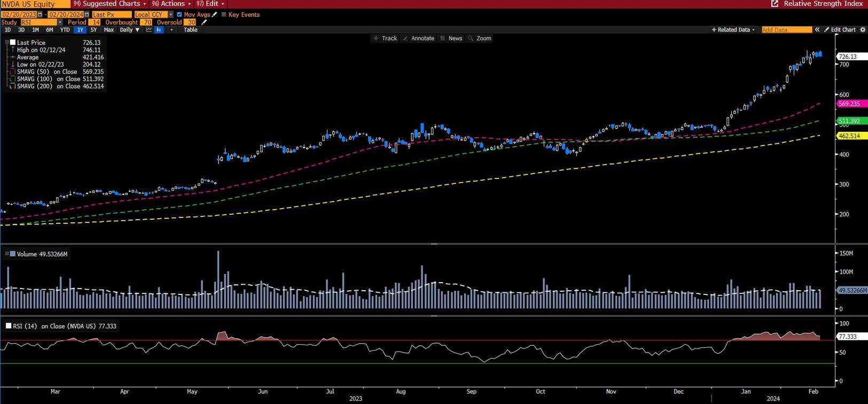Toggle Last Price series white square
Viewport: 868px width, 404px height.
pyautogui.click(x=13, y=42)
